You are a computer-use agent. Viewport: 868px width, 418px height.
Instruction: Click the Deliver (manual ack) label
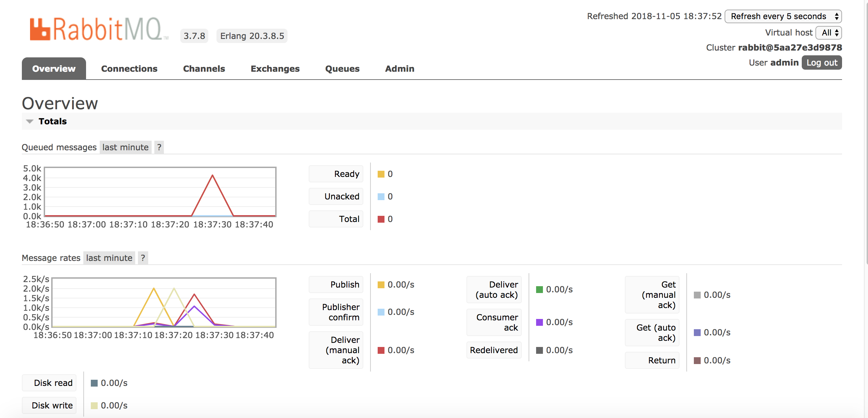(336, 350)
